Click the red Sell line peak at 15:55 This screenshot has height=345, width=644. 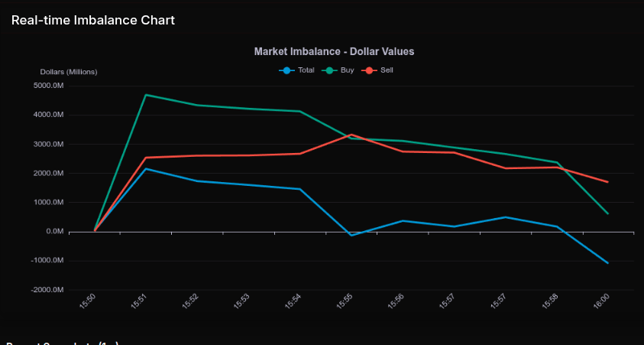[351, 135]
